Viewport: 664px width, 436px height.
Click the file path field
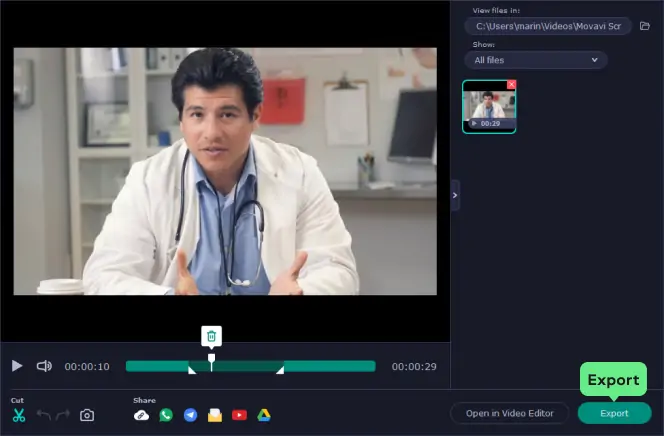click(548, 26)
